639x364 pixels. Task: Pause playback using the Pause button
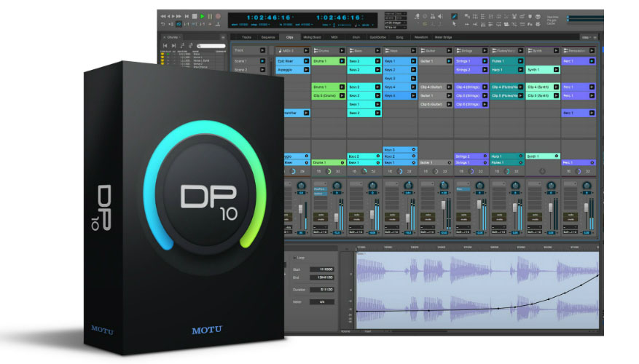(x=210, y=16)
